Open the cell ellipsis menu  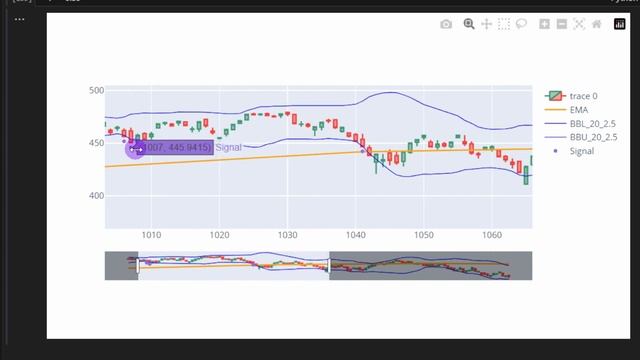19,19
